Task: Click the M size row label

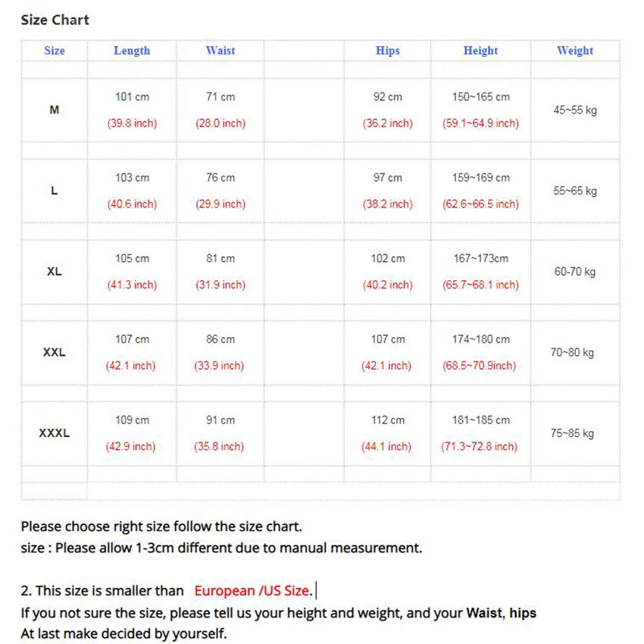Action: 55,110
